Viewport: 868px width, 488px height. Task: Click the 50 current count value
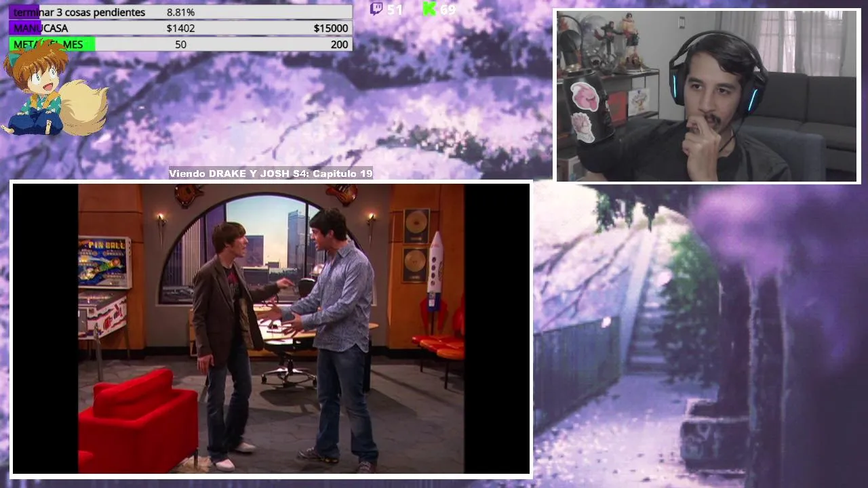(x=180, y=45)
